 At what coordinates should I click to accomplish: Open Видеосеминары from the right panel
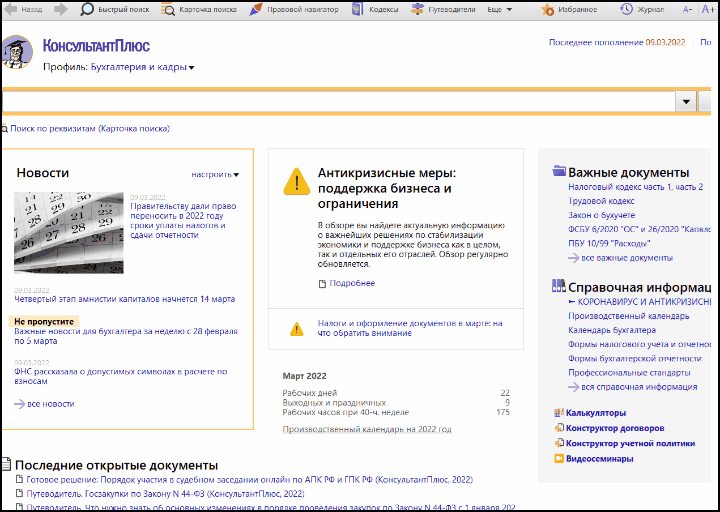click(x=598, y=459)
